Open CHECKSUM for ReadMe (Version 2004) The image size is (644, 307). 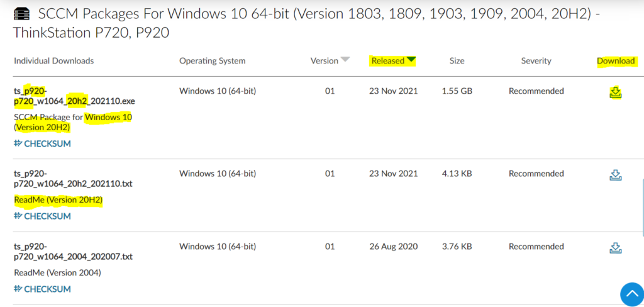tap(42, 289)
